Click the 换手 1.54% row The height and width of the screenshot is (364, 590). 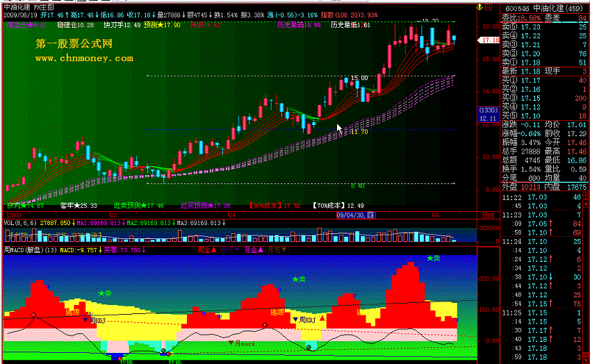(x=521, y=169)
